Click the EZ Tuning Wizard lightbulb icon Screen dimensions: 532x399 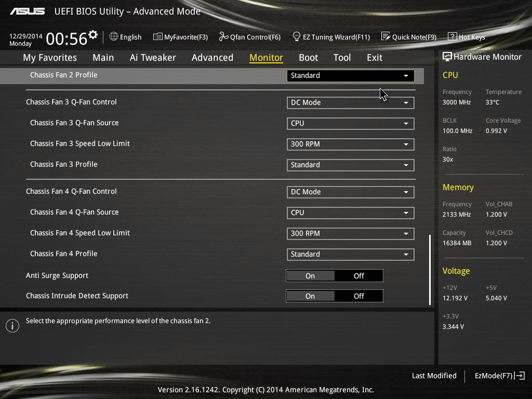pyautogui.click(x=296, y=37)
